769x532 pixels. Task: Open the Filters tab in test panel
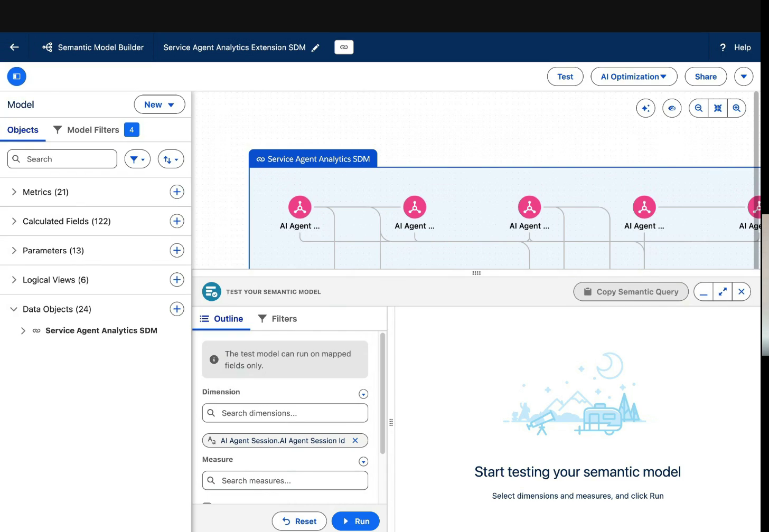coord(277,319)
